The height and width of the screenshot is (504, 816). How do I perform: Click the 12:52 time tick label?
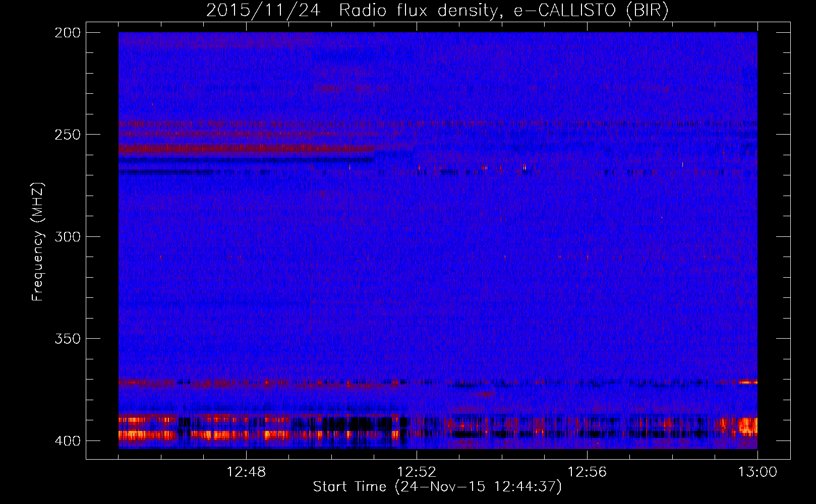coord(417,472)
